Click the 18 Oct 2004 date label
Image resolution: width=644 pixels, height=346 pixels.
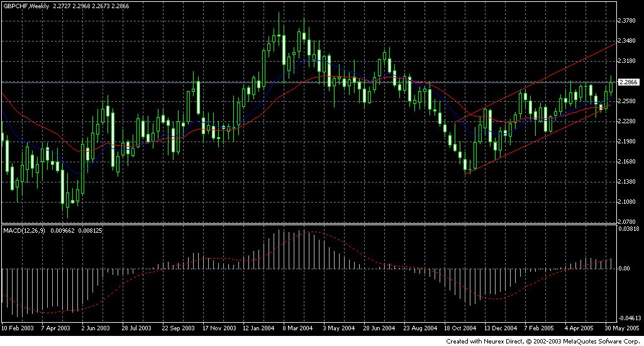[x=460, y=328]
